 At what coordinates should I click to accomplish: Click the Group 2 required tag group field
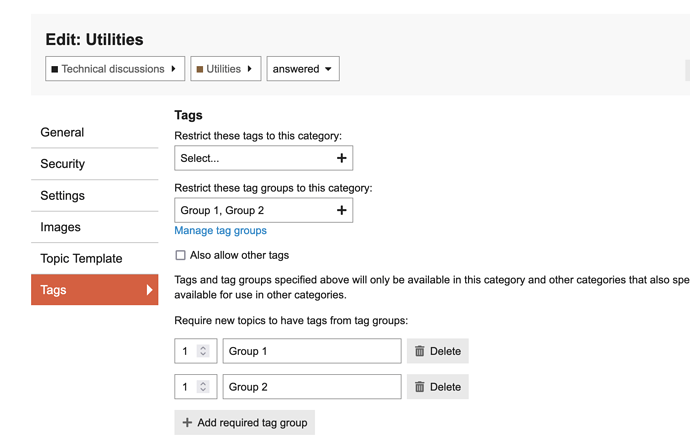point(312,387)
